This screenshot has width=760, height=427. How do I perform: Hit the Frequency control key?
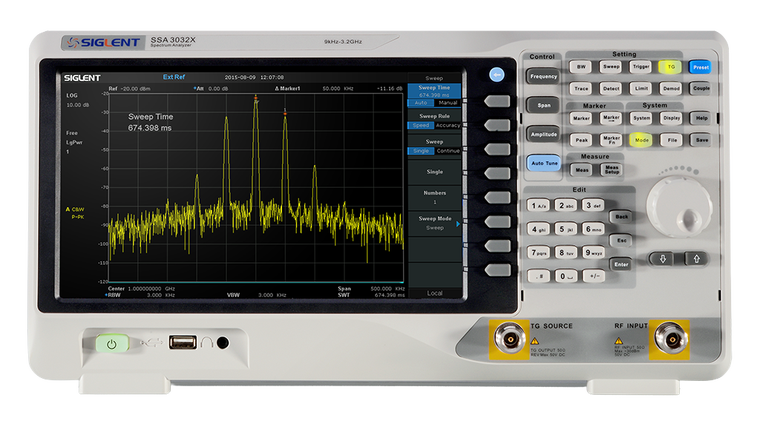[543, 76]
